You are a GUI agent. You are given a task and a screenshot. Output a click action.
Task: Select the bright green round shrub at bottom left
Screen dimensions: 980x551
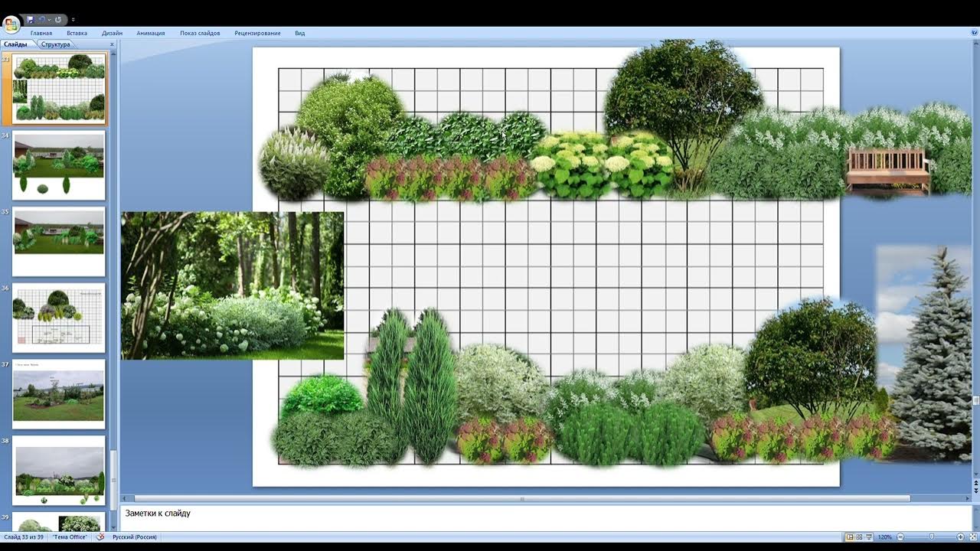tap(322, 394)
